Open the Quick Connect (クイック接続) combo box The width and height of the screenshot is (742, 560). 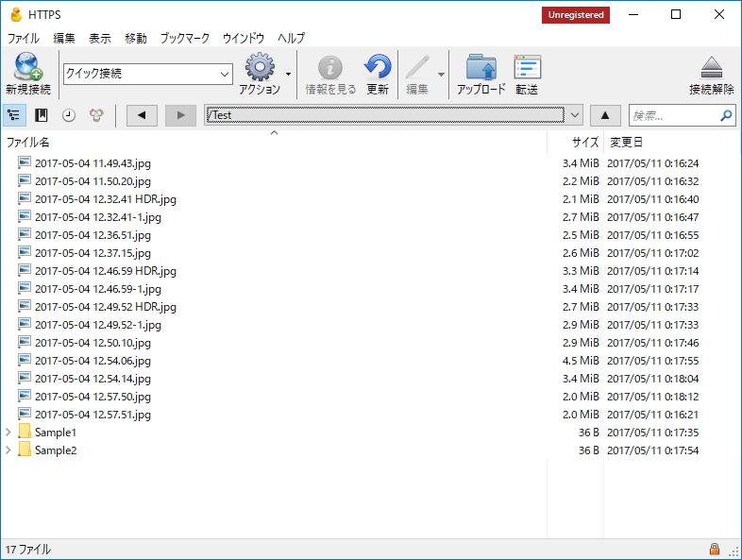pyautogui.click(x=147, y=74)
